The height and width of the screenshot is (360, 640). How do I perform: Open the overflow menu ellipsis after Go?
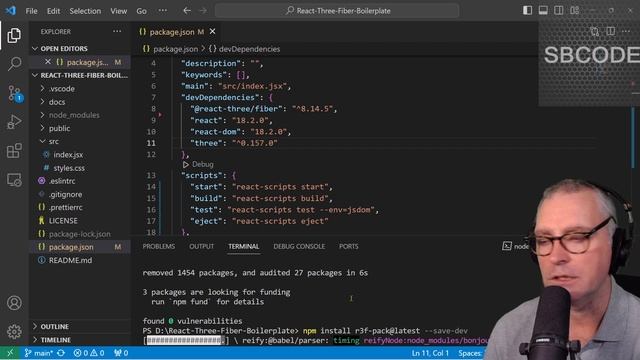coord(162,11)
